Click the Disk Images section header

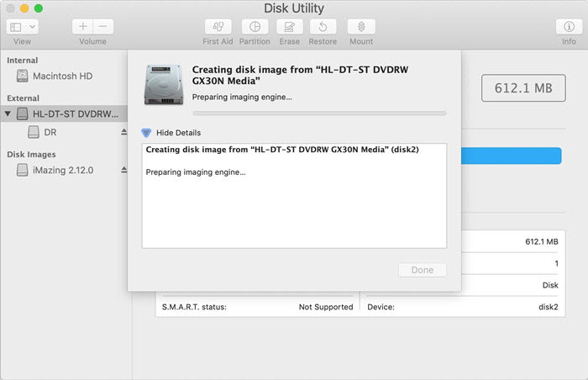coord(32,155)
